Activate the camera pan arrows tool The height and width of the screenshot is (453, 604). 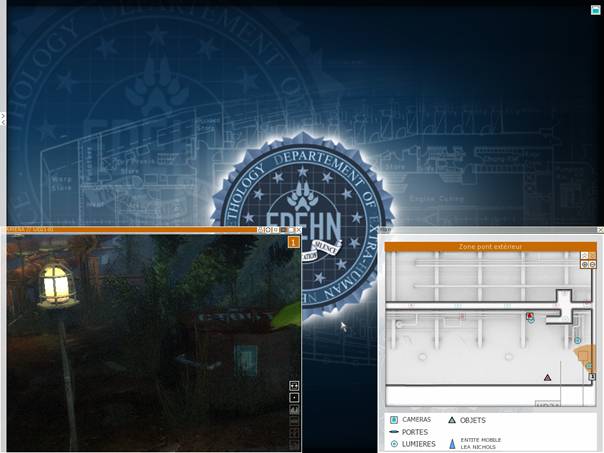tap(294, 385)
